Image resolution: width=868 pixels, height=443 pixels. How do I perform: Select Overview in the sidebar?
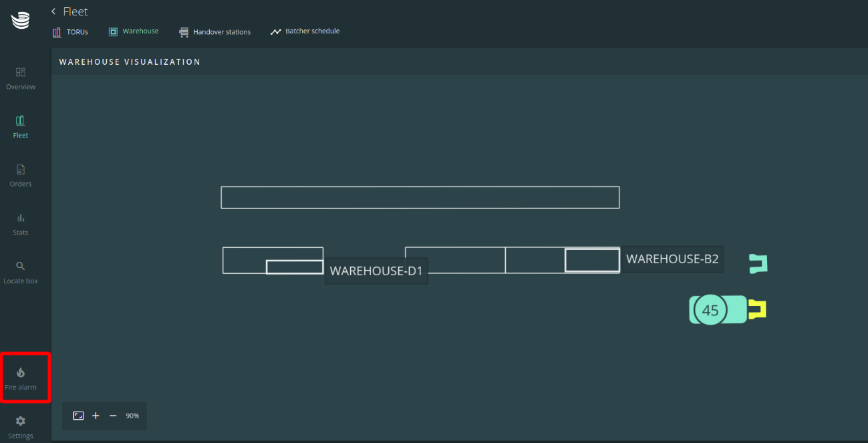pyautogui.click(x=21, y=72)
